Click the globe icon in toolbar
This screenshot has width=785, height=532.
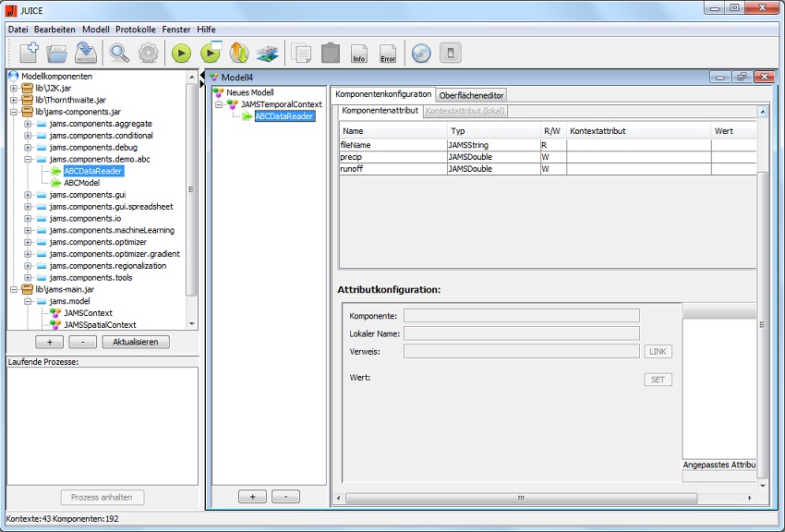point(420,54)
